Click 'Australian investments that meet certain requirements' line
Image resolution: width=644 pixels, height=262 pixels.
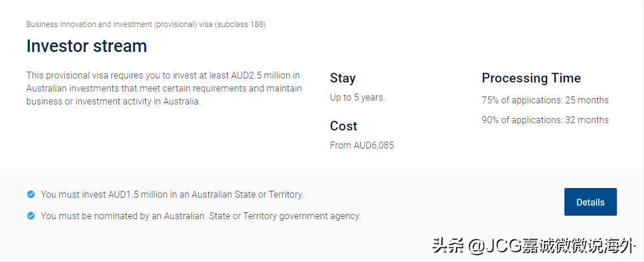point(164,88)
